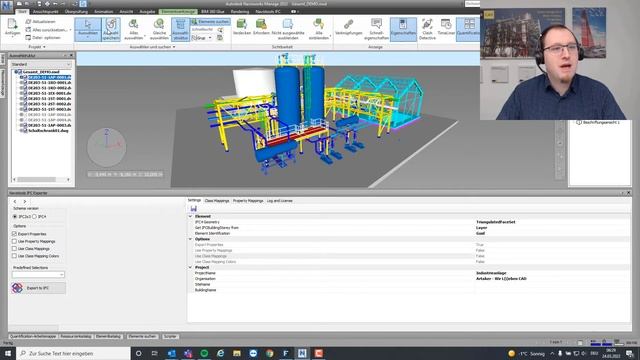640x360 pixels.
Task: Open Chrome from the taskbar
Action: [x=269, y=353]
